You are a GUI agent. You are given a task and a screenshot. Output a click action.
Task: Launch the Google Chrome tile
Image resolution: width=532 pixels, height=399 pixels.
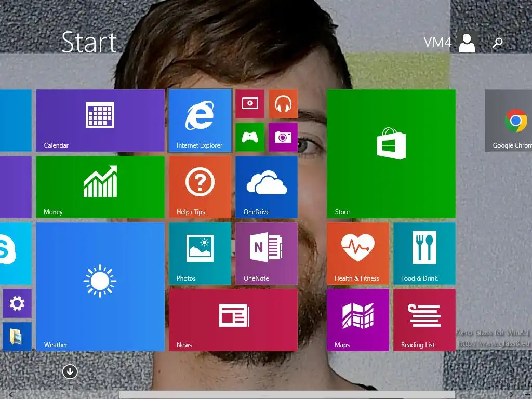coord(508,121)
